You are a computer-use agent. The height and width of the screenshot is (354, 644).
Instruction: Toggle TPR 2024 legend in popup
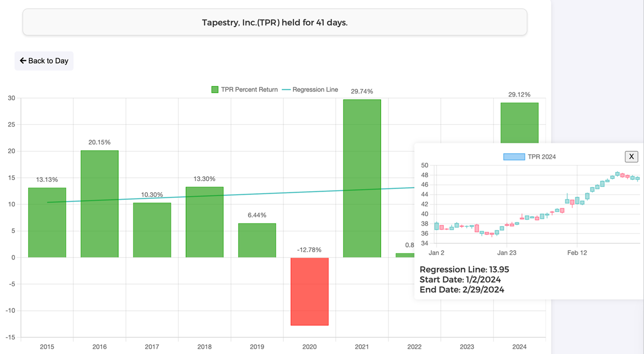(x=530, y=157)
